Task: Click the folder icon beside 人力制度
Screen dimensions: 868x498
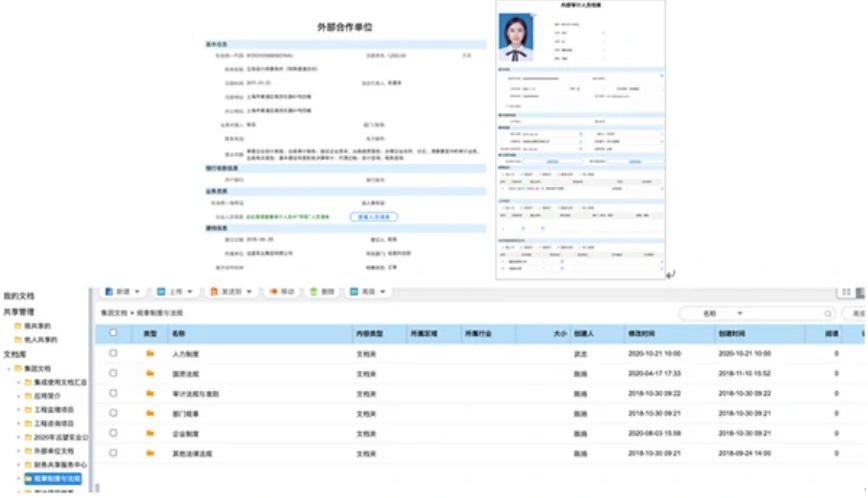Action: [150, 353]
